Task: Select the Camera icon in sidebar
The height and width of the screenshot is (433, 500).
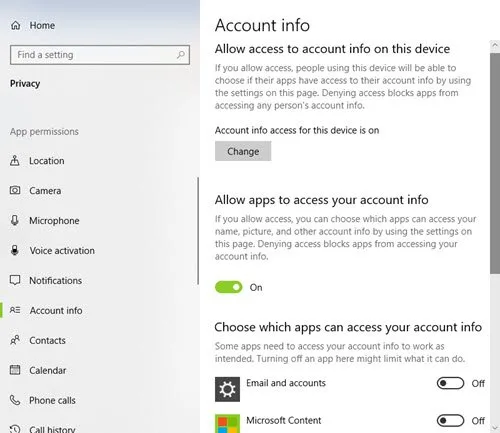Action: (15, 190)
